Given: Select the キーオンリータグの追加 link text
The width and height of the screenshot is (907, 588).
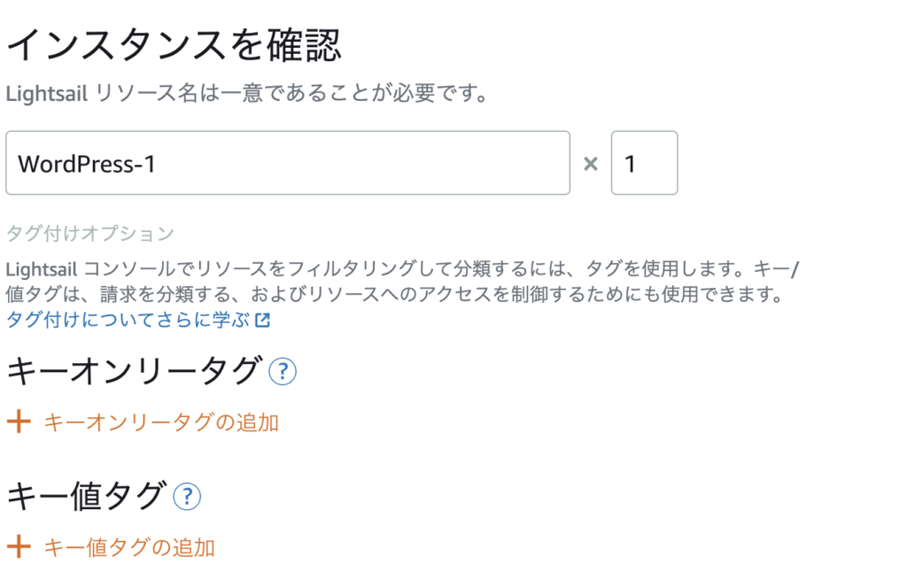Looking at the screenshot, I should (161, 422).
